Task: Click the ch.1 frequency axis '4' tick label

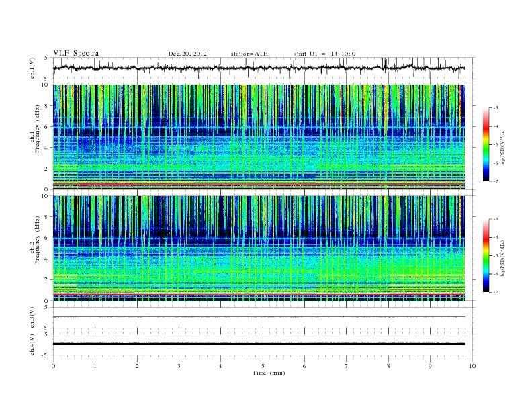Action: 47,148
